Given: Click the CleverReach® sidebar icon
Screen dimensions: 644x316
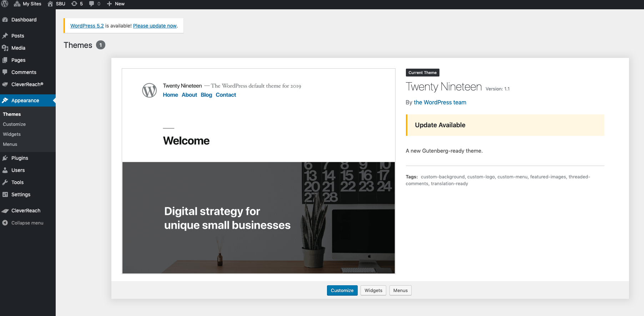Looking at the screenshot, I should coord(5,84).
